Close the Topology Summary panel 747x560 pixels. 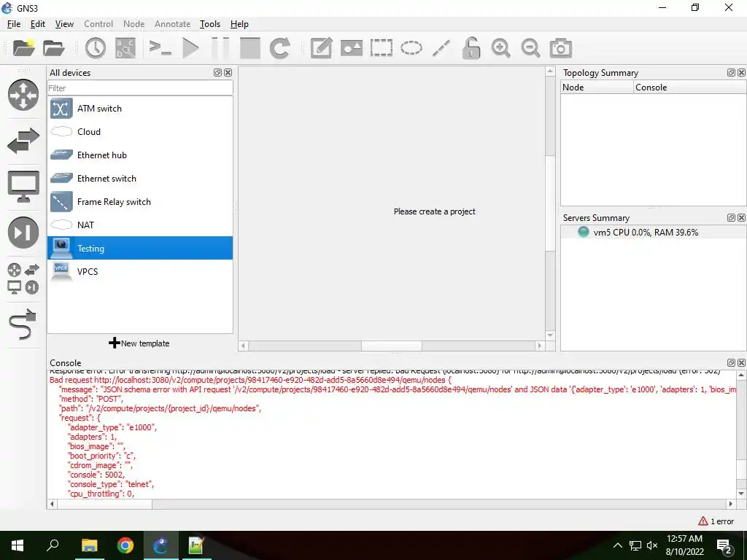point(742,72)
